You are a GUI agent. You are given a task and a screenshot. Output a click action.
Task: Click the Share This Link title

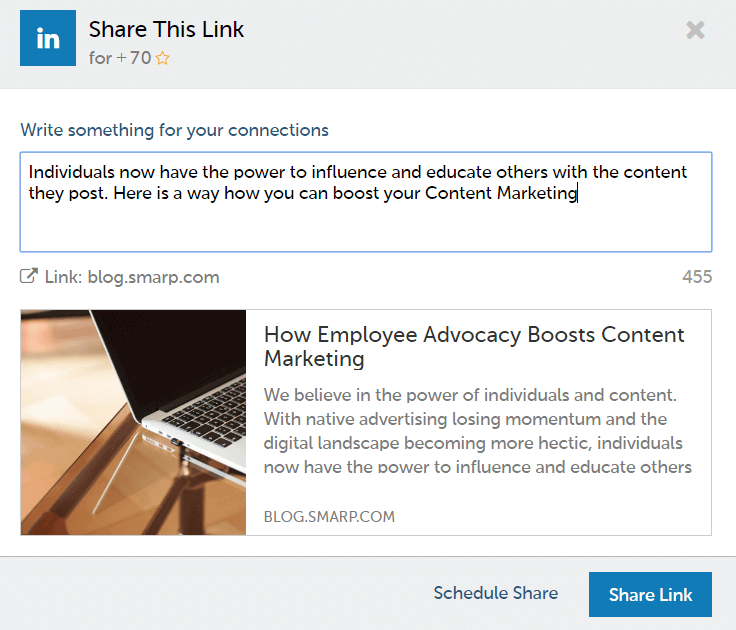coord(166,29)
